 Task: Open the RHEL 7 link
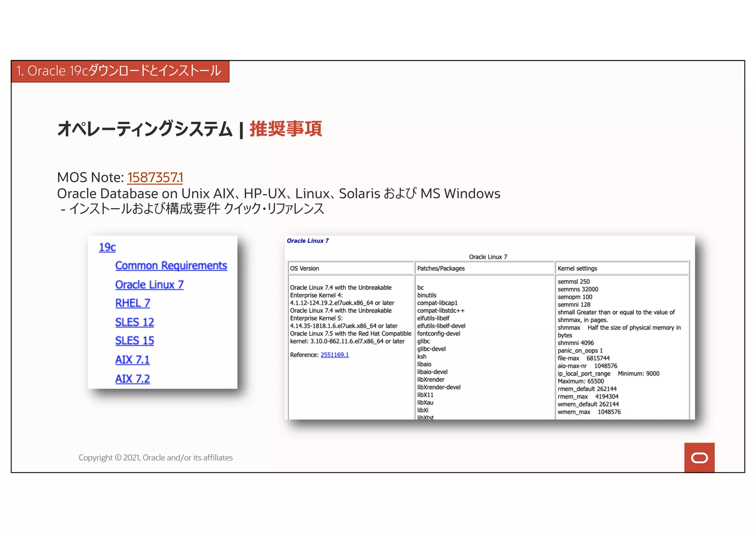133,303
